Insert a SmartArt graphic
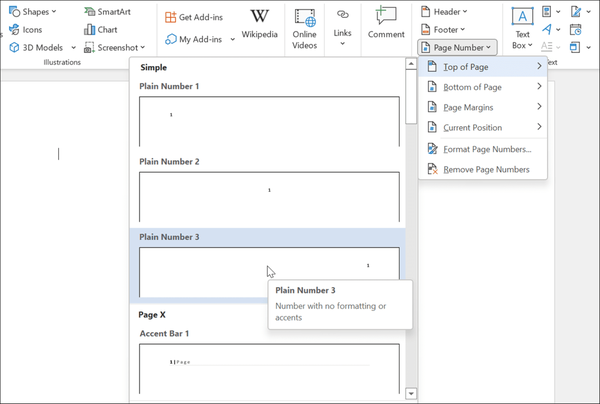The image size is (600, 404). [108, 12]
